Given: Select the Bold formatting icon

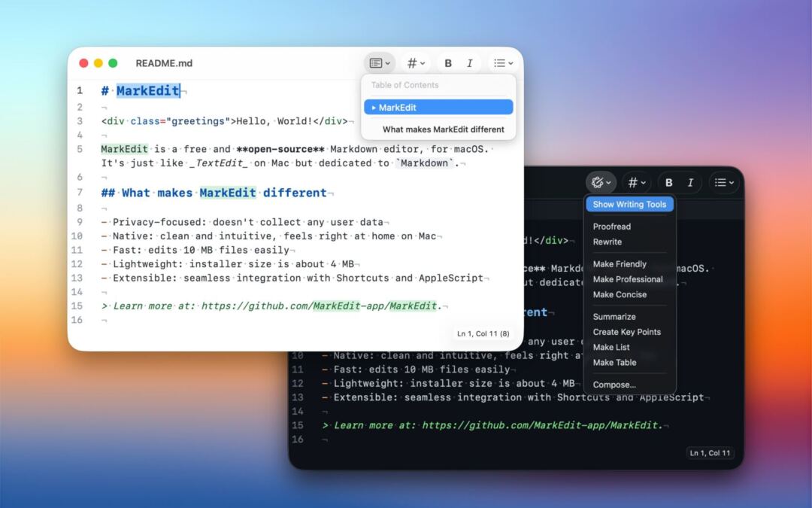Looking at the screenshot, I should [447, 62].
